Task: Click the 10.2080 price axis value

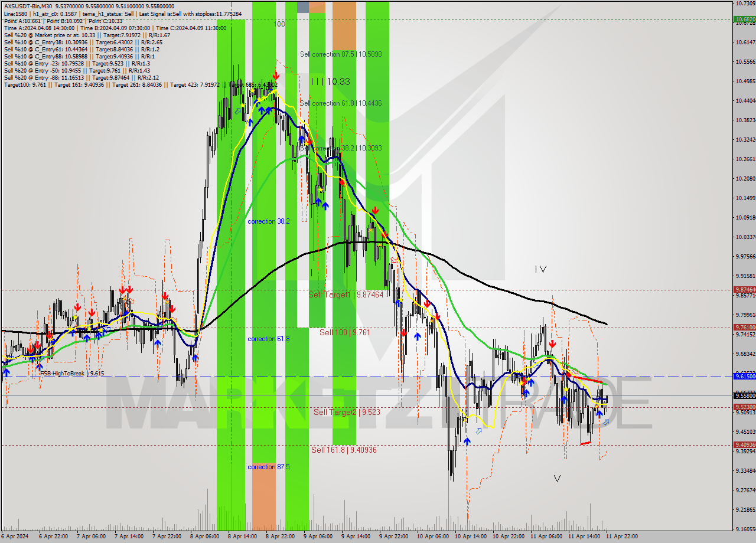Action: [x=745, y=179]
